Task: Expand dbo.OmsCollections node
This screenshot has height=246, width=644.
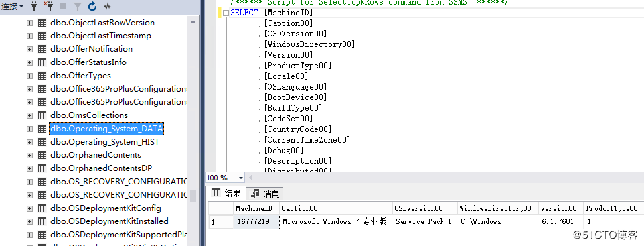Action: 29,115
